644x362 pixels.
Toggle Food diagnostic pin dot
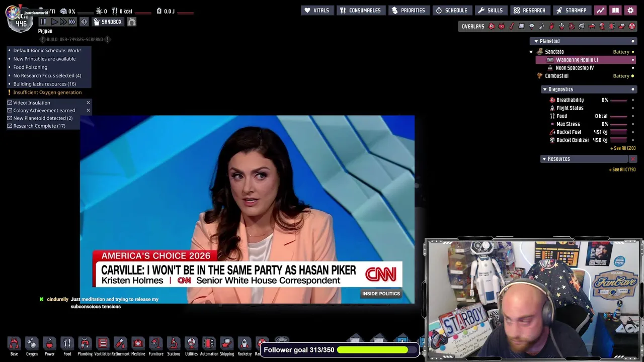coord(633,116)
